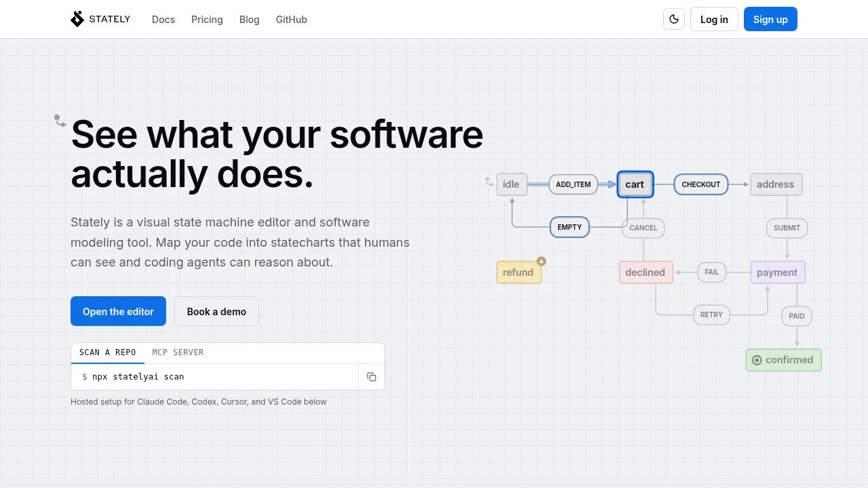Click the CHECKOUT event label
The image size is (868, 488).
[x=701, y=184]
